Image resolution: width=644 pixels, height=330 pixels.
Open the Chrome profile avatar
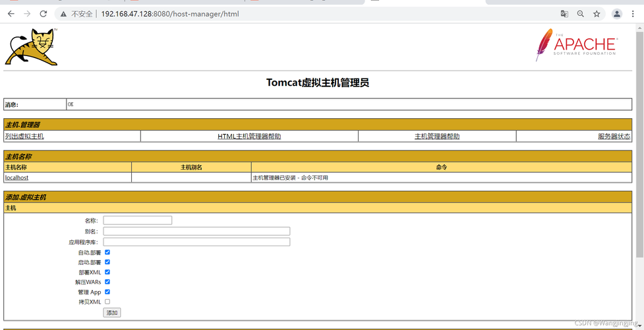tap(617, 14)
